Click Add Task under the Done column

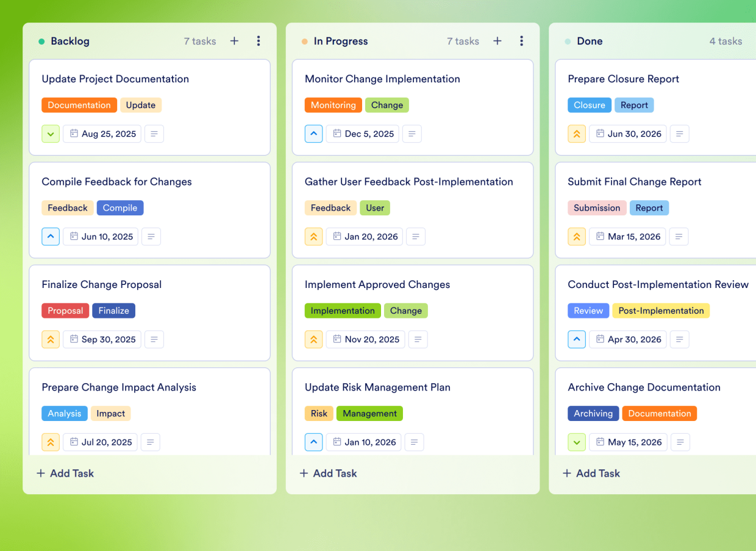coord(590,473)
